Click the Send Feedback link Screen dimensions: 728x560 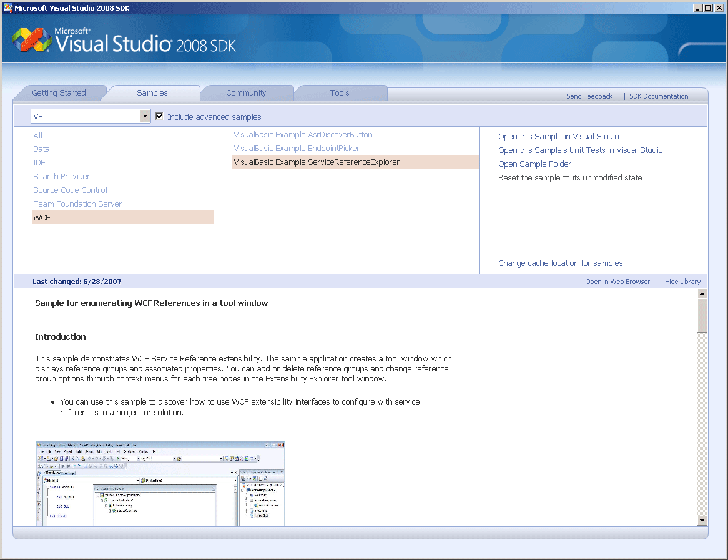(x=589, y=96)
